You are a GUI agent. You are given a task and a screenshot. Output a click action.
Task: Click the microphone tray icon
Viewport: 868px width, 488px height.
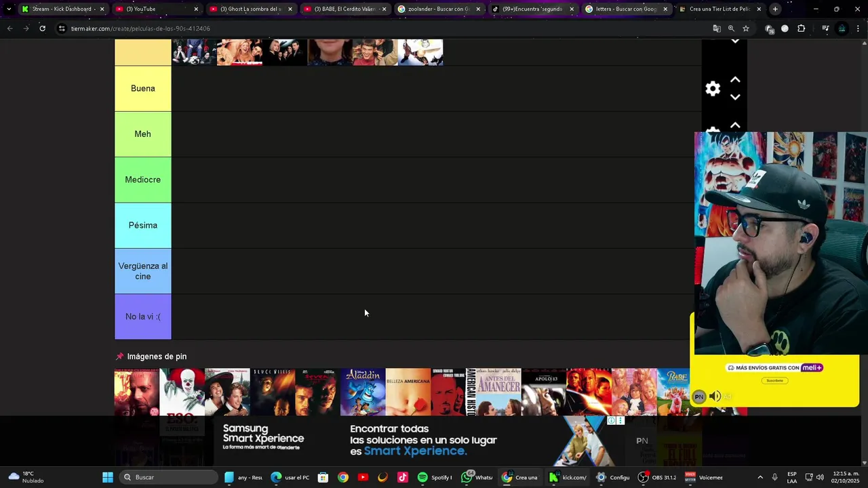[775, 477]
